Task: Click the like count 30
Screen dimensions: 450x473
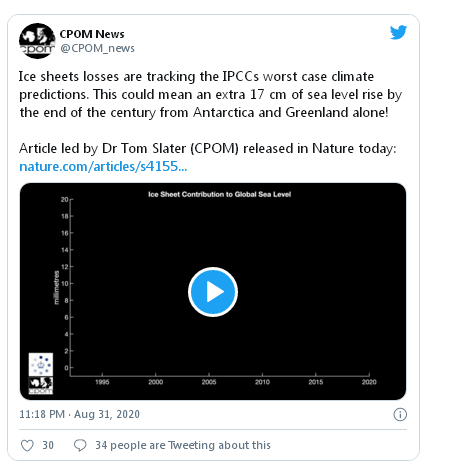Action: tap(48, 445)
